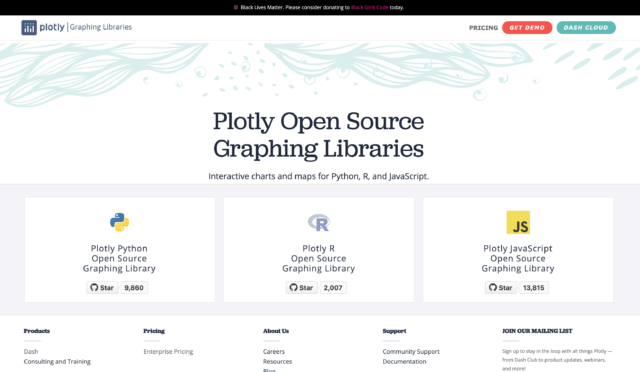640x372 pixels.
Task: Open the 2,007 stargazers count link
Action: (x=333, y=287)
